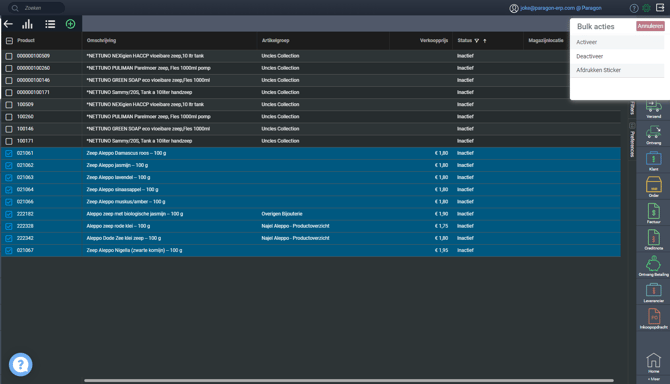Viewport: 670px width, 384px height.
Task: Check the box for product 000000100260
Action: (9, 68)
